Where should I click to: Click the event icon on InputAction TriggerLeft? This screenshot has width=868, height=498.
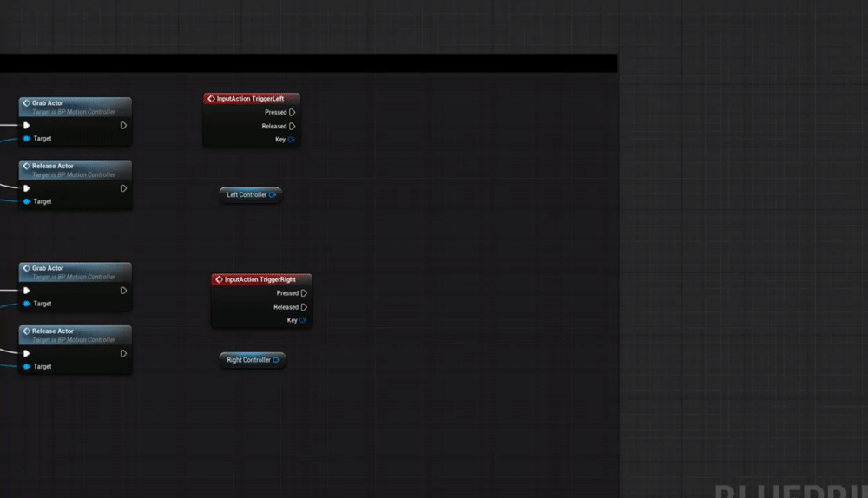pos(211,99)
